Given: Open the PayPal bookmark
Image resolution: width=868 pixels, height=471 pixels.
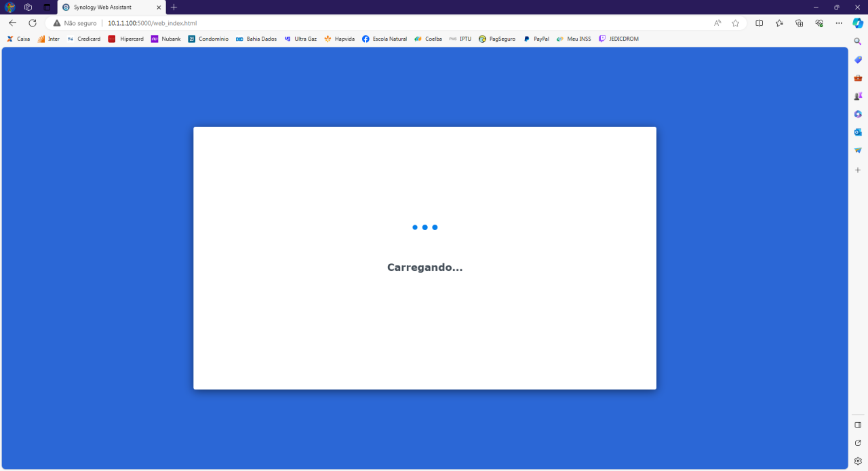Looking at the screenshot, I should point(536,39).
